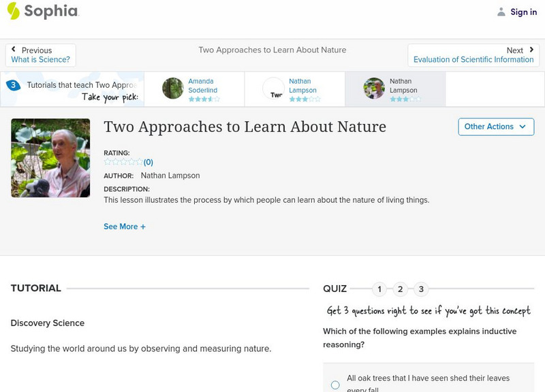This screenshot has height=392, width=545.
Task: Click the right chevron on Next
Action: point(531,49)
